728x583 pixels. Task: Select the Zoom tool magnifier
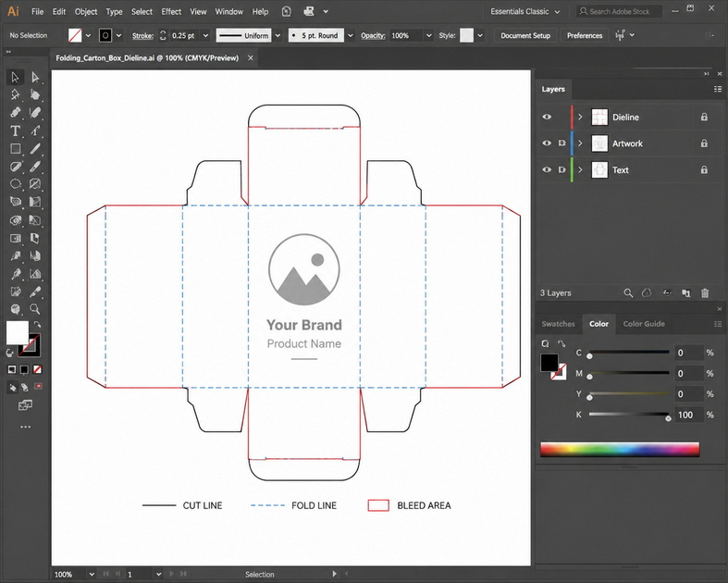(35, 309)
